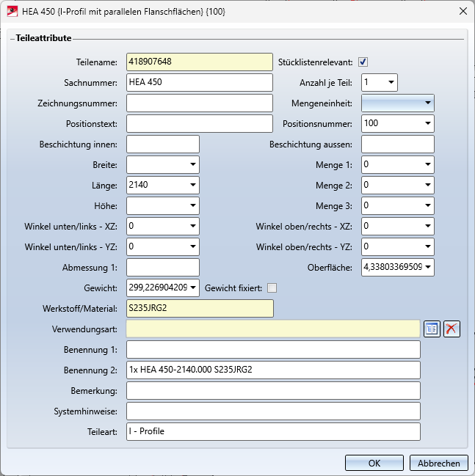Image resolution: width=475 pixels, height=476 pixels.
Task: Open Winkel oben/rechts - XZ dropdown
Action: point(428,226)
